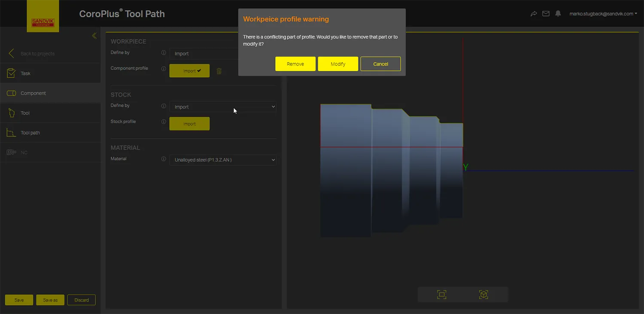644x314 pixels.
Task: Cancel the workpiece profile warning
Action: 380,64
